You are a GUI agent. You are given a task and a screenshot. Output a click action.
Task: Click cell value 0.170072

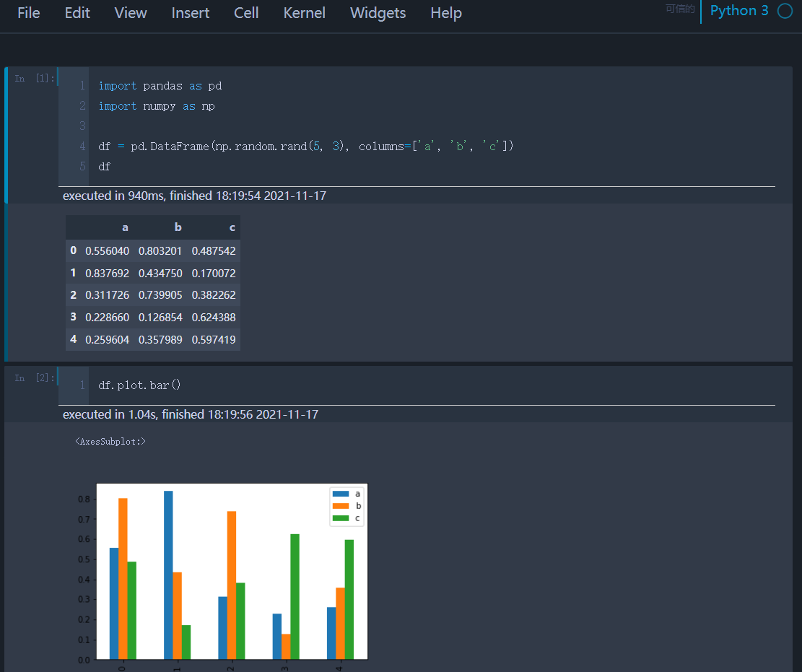[x=214, y=274]
